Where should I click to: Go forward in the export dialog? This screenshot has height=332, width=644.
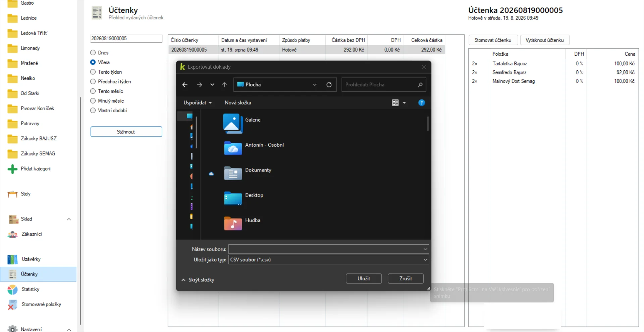(x=200, y=85)
